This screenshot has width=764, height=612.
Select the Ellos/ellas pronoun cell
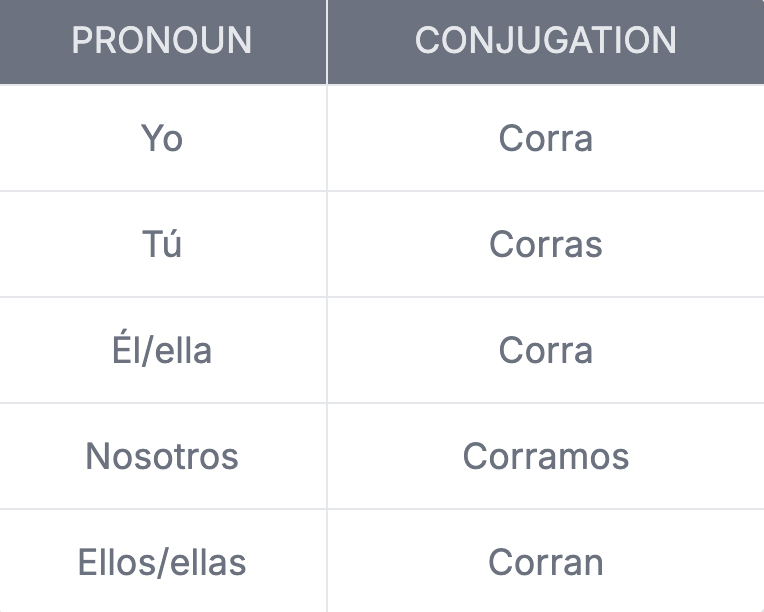[x=163, y=561]
